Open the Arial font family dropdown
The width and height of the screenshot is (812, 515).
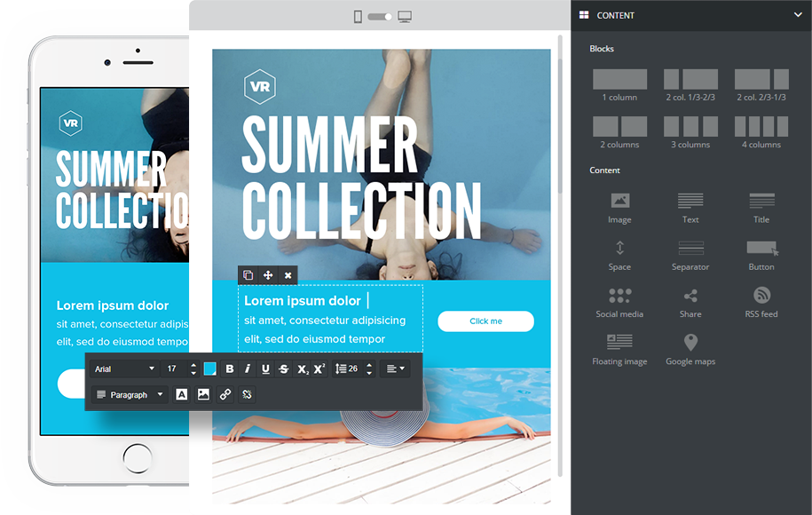[124, 368]
